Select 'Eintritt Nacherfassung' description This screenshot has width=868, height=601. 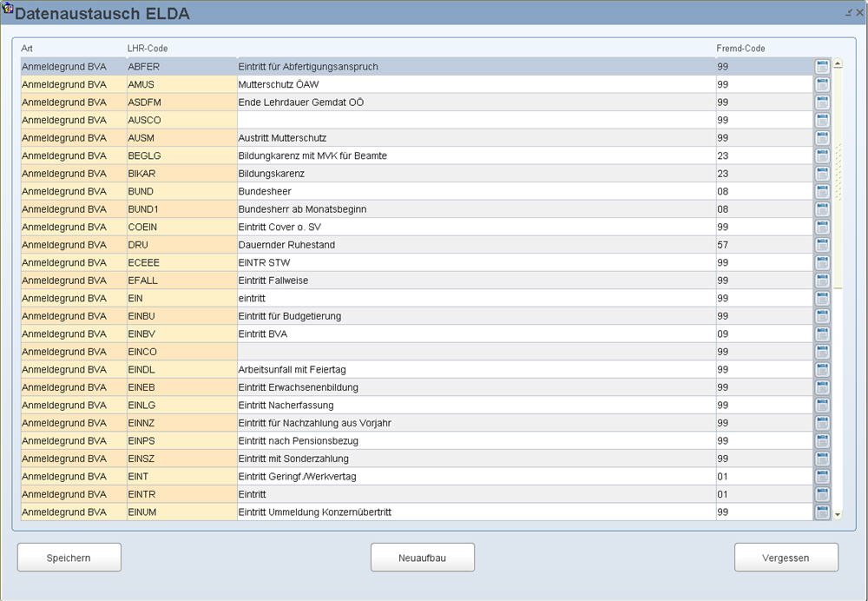pos(476,405)
